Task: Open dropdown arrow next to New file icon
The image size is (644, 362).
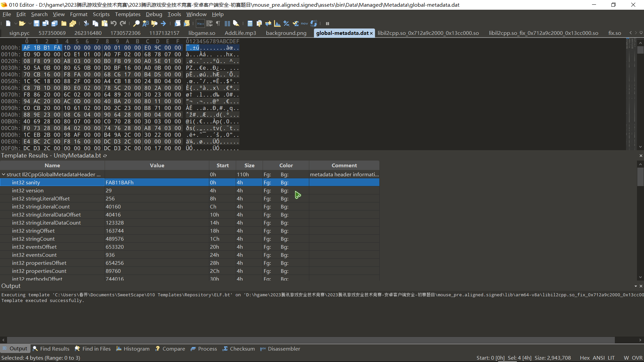Action: point(15,23)
